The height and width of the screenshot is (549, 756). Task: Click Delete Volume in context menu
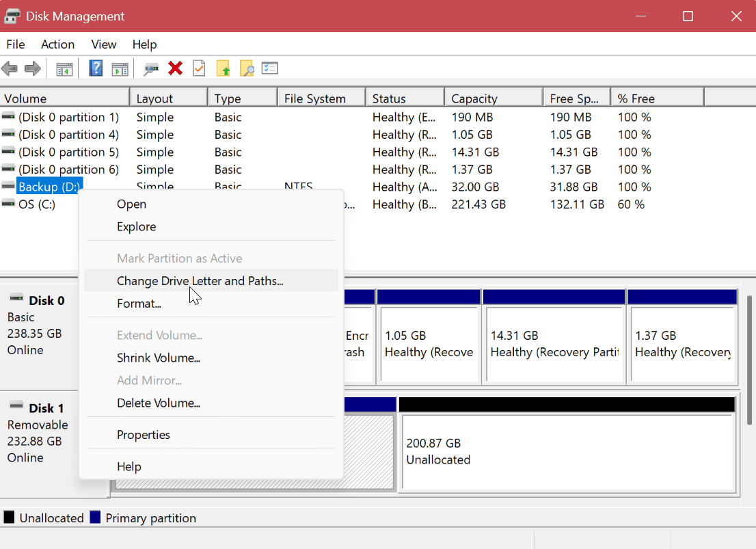pos(158,403)
